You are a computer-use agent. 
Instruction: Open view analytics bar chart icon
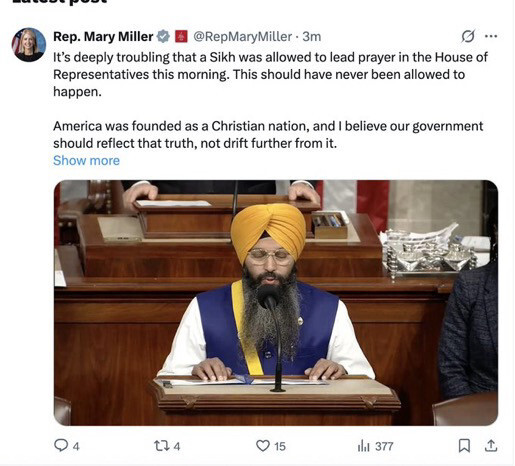pyautogui.click(x=363, y=446)
